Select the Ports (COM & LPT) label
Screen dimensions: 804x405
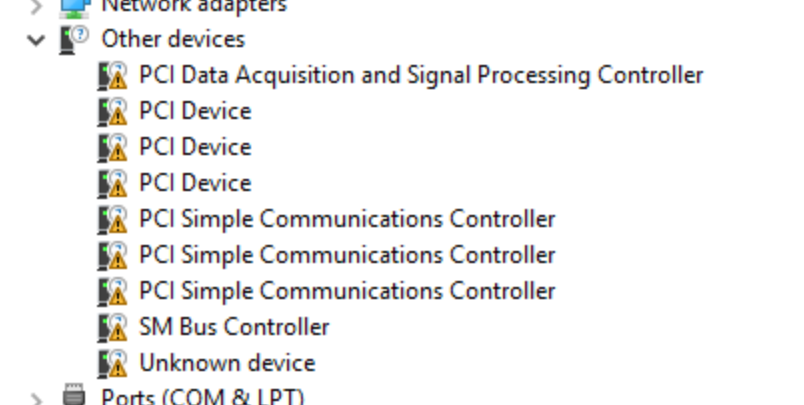[202, 397]
